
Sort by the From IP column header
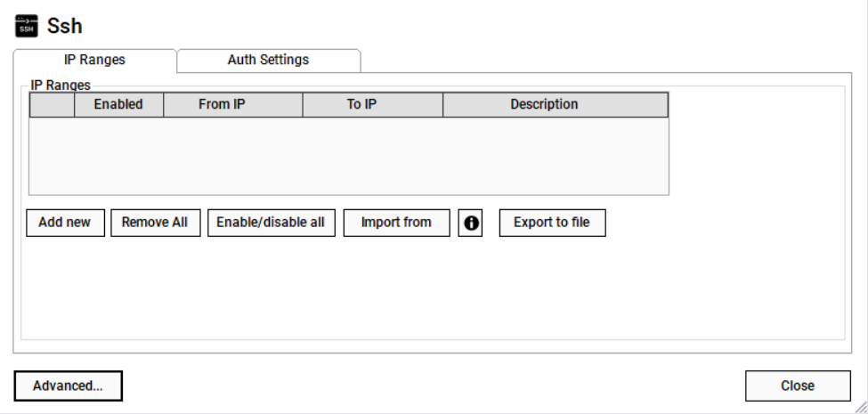tap(222, 105)
